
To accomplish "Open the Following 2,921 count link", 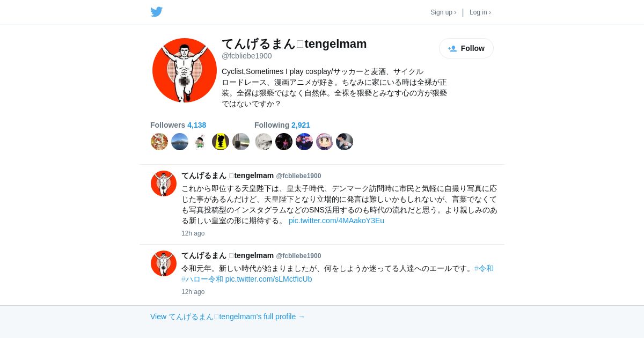I will coord(282,125).
